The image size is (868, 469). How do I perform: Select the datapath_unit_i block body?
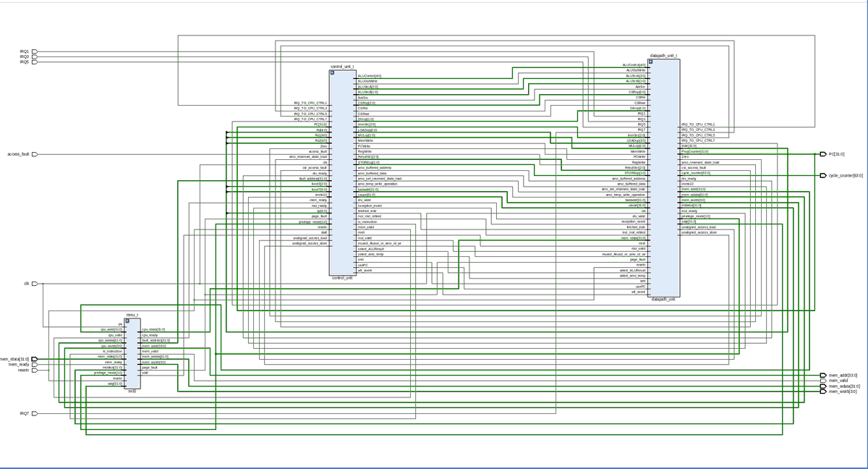(663, 177)
